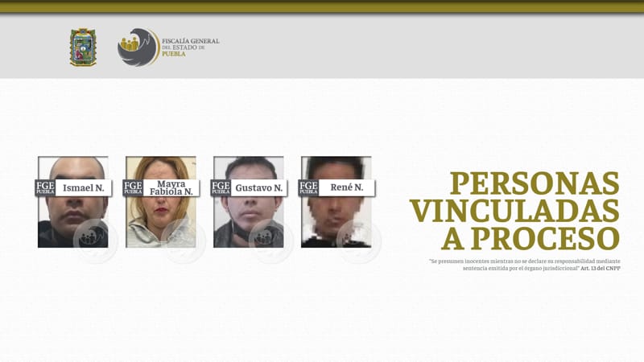Click the gold bar at the top

tap(322, 6)
